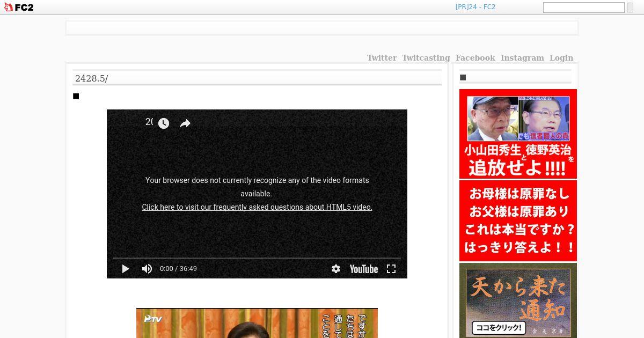
Task: Click the search submit button beside search field
Action: [x=630, y=8]
